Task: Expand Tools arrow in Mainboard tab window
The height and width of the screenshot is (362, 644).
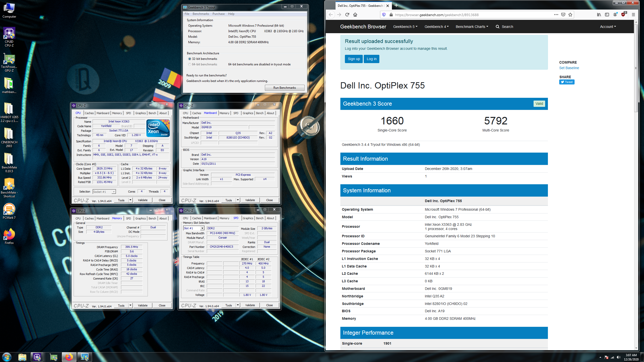Action: click(238, 200)
